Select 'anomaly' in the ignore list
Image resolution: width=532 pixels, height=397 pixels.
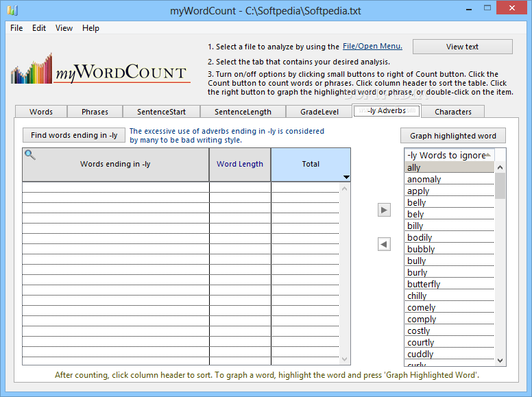449,179
